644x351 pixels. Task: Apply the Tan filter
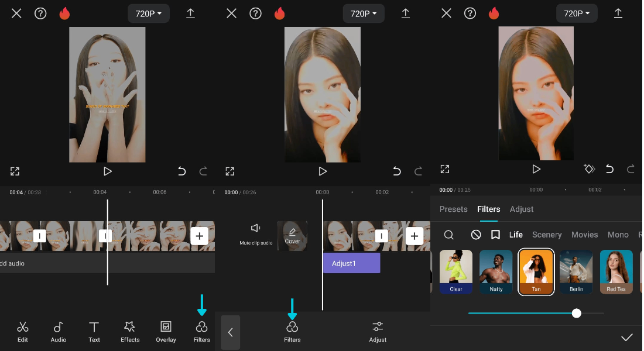[536, 272]
